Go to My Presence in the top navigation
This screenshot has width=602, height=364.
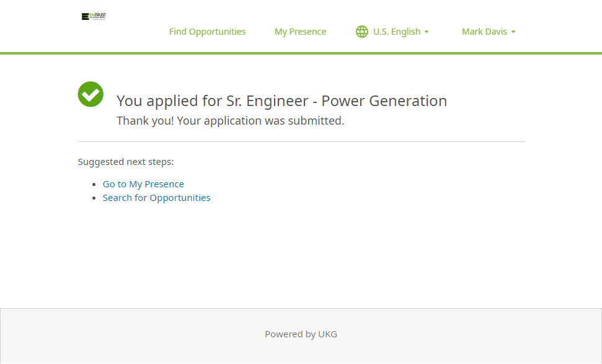coord(300,32)
